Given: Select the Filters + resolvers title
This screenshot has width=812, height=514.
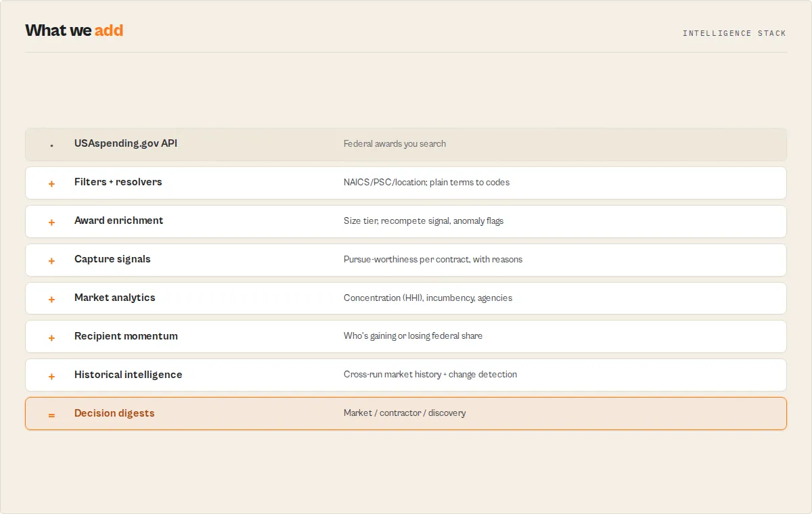Looking at the screenshot, I should (x=118, y=182).
